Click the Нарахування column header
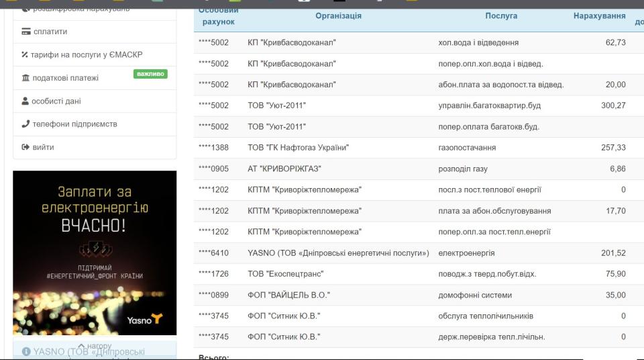This screenshot has width=644, height=360. pyautogui.click(x=599, y=16)
